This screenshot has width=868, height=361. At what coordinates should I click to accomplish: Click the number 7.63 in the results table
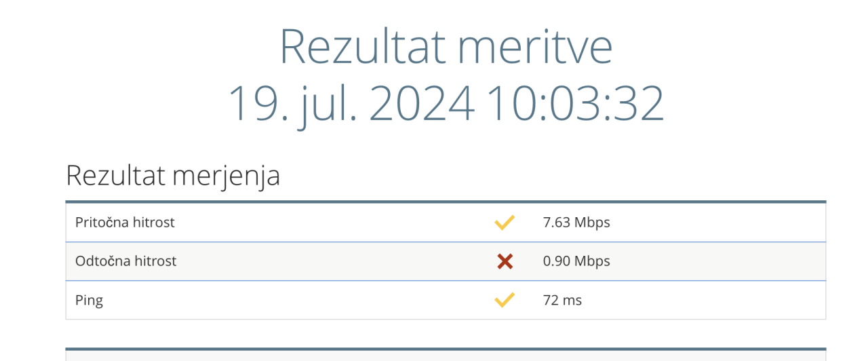click(557, 223)
